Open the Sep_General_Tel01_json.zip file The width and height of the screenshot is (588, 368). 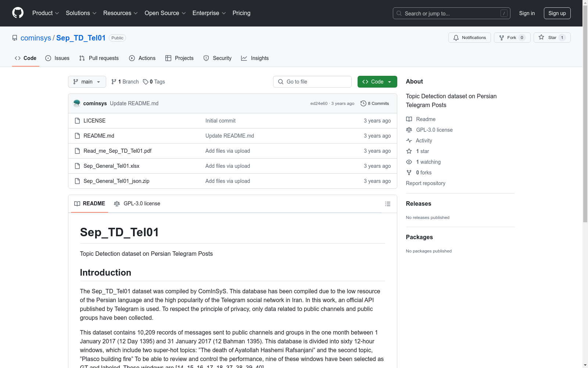pos(116,181)
